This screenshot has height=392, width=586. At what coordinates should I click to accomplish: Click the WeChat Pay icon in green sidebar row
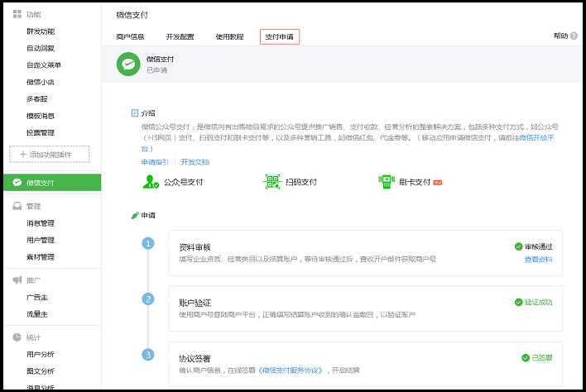(x=17, y=182)
